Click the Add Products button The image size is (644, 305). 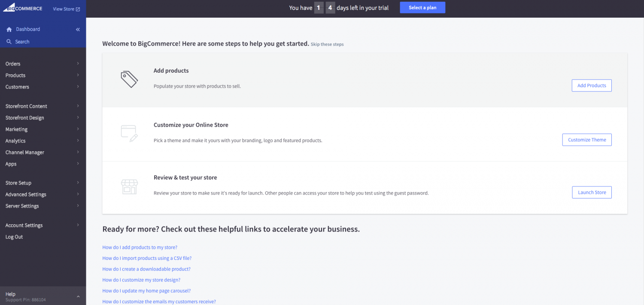point(591,85)
